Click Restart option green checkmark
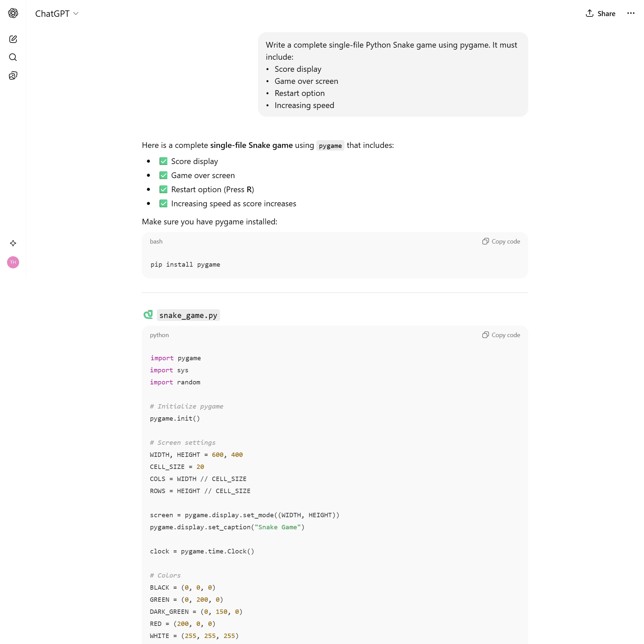The width and height of the screenshot is (644, 644). 163,190
